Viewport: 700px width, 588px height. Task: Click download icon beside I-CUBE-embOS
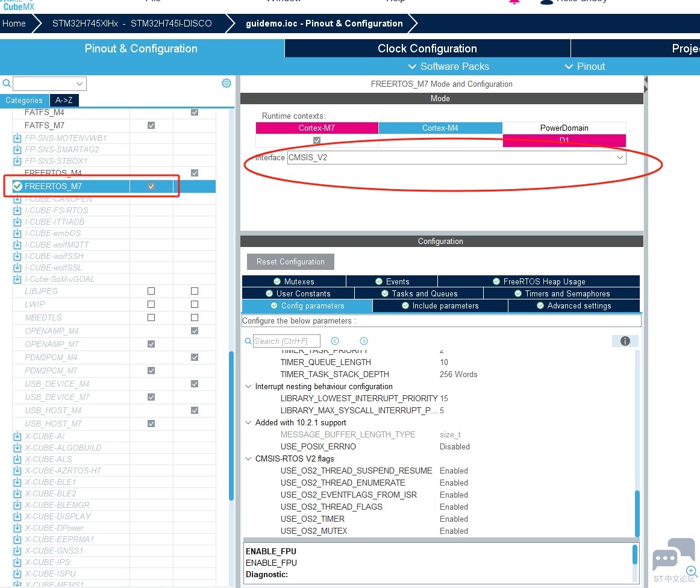[x=17, y=233]
